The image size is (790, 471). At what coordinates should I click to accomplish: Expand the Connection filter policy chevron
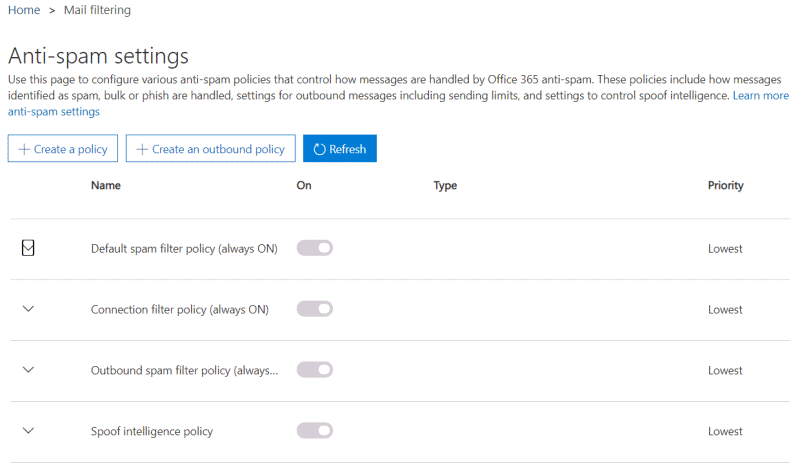coord(28,309)
